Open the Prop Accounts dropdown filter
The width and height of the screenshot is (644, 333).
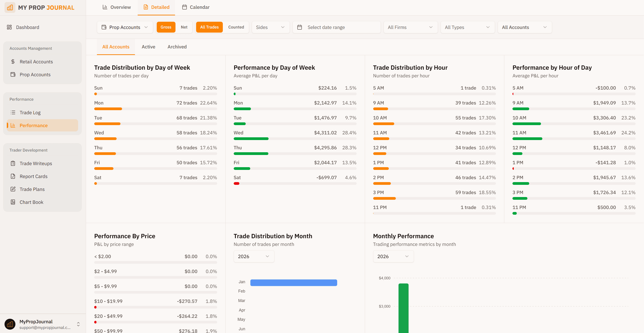(x=125, y=27)
